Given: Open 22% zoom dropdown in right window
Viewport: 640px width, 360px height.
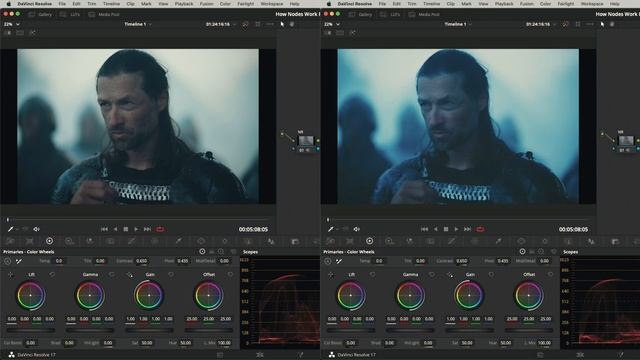Looking at the screenshot, I should 332,24.
